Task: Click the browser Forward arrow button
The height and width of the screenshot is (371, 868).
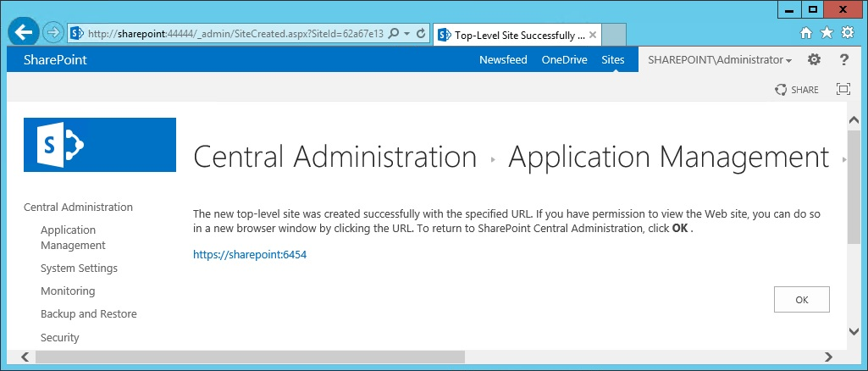Action: coord(53,33)
